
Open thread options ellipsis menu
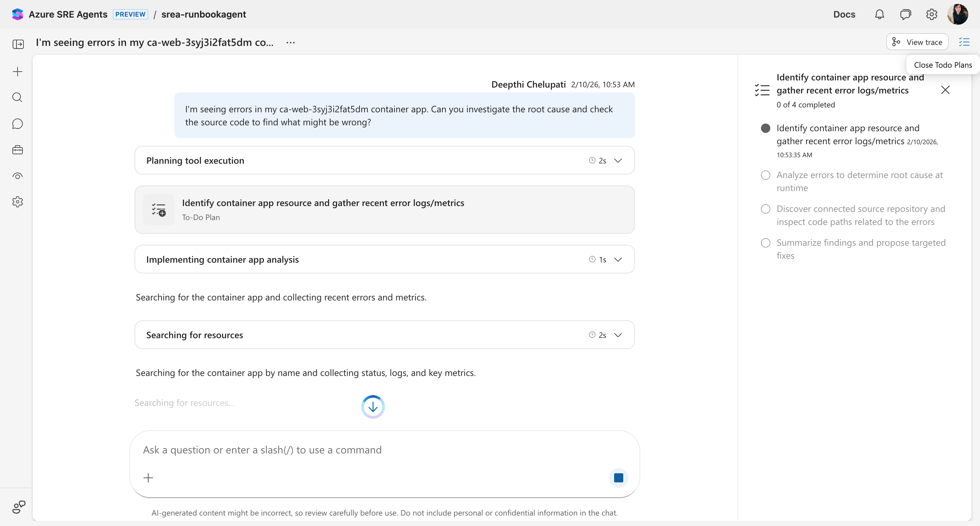[x=291, y=43]
